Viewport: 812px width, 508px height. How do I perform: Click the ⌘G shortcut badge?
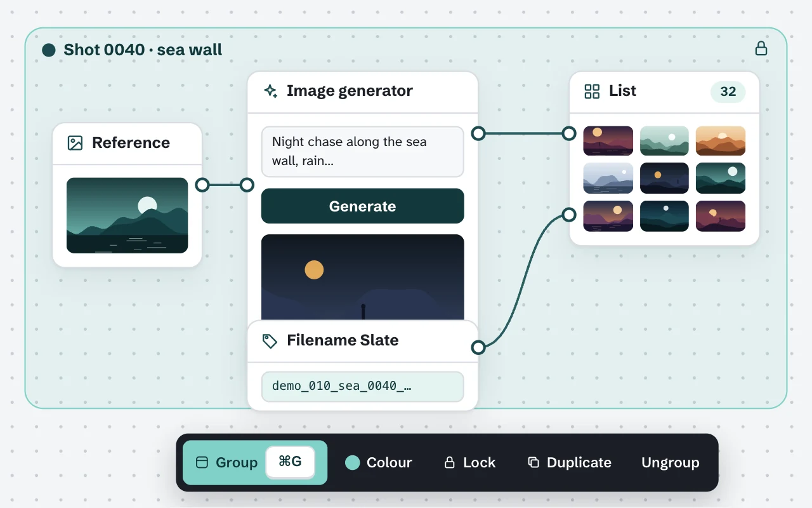click(290, 462)
